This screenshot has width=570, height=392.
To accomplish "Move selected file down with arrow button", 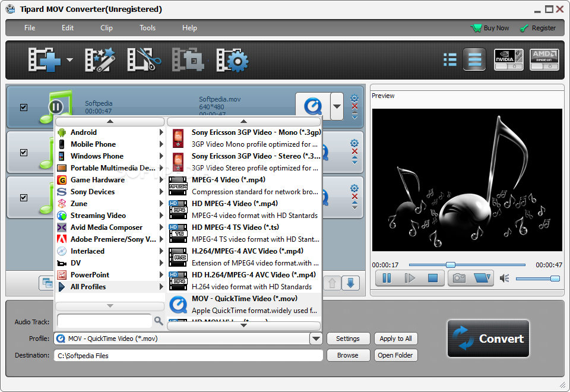I will pos(350,283).
